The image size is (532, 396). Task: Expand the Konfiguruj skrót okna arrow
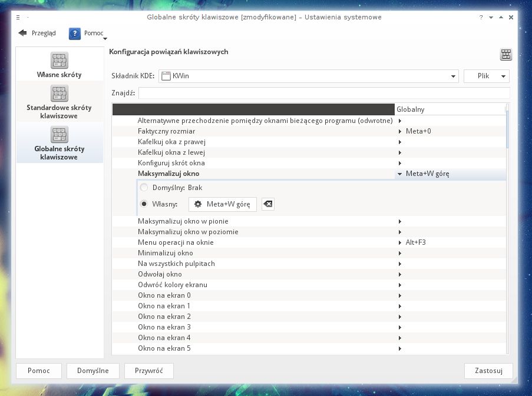pos(400,163)
